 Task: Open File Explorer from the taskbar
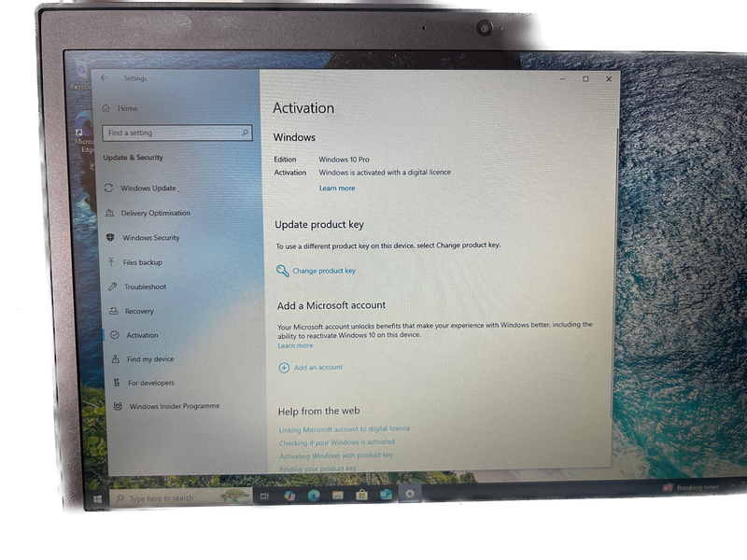pyautogui.click(x=337, y=496)
